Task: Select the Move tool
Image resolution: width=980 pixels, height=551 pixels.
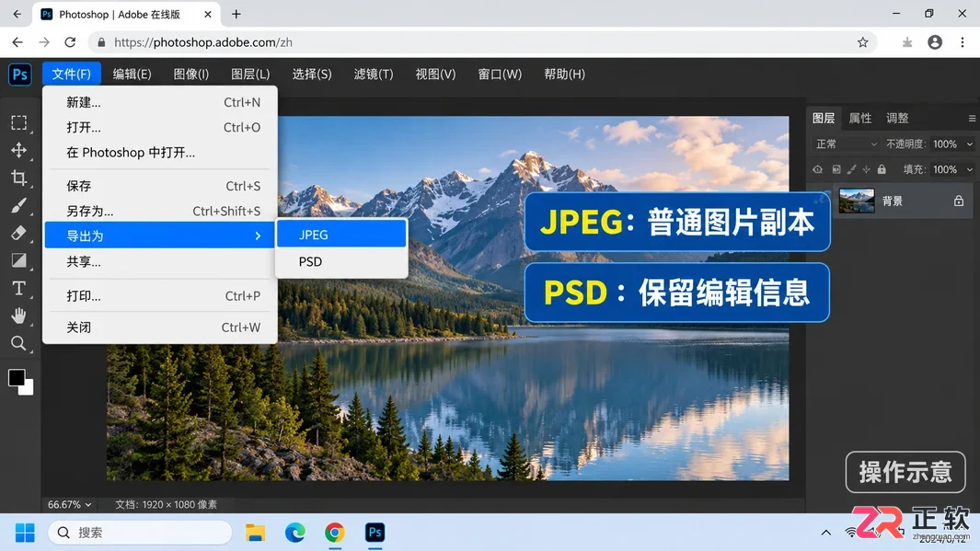Action: coord(18,150)
